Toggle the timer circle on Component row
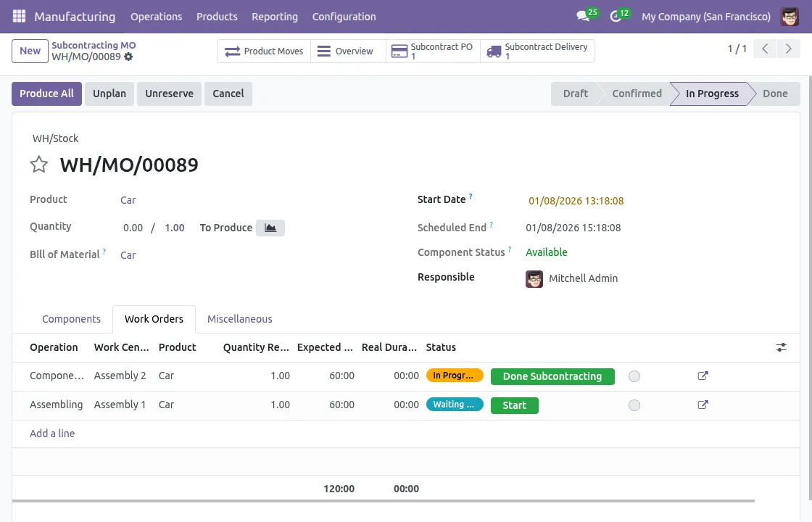The height and width of the screenshot is (522, 812). pos(634,376)
